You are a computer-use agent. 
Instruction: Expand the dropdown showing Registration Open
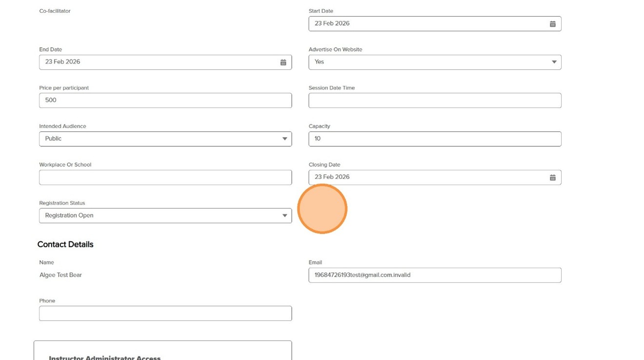click(165, 216)
